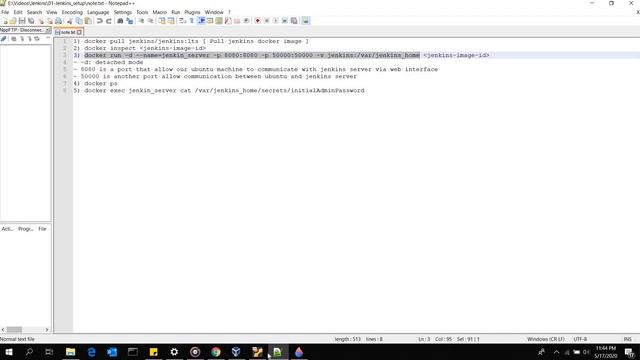Image resolution: width=640 pixels, height=360 pixels.
Task: Open the Replace dialog toolbar icon
Action: 129,21
